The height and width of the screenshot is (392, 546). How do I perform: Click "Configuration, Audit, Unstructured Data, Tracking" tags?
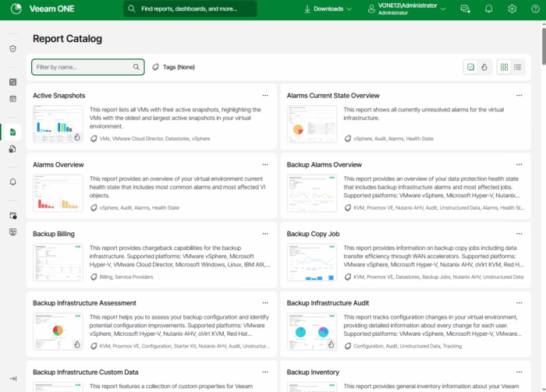(407, 347)
